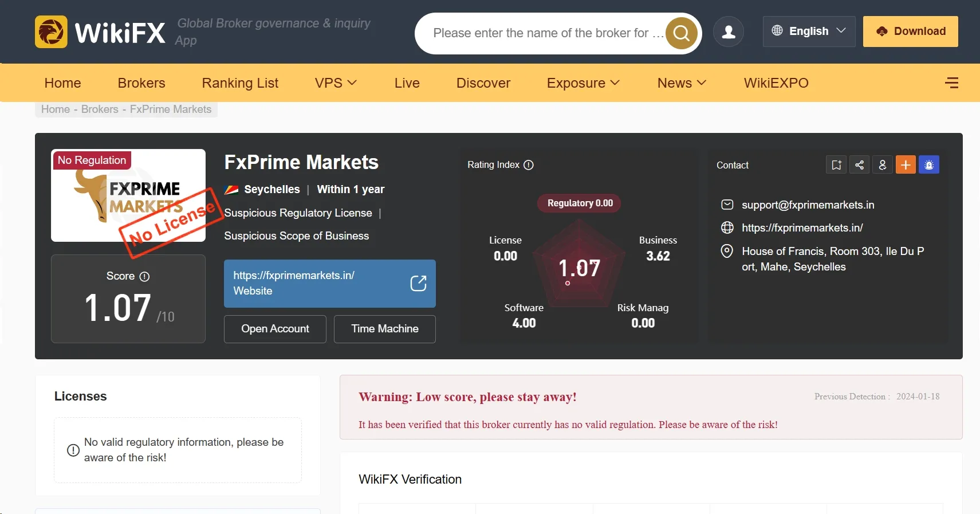Image resolution: width=980 pixels, height=514 pixels.
Task: Open the Ranking List page
Action: [240, 83]
